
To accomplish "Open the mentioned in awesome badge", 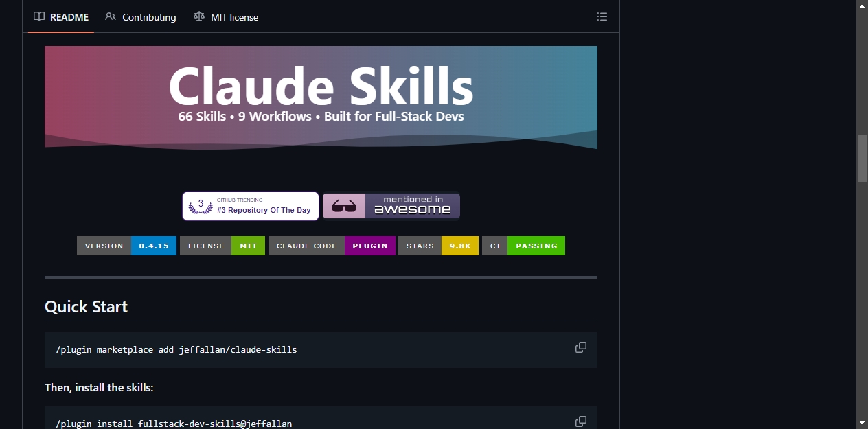I will click(x=391, y=206).
